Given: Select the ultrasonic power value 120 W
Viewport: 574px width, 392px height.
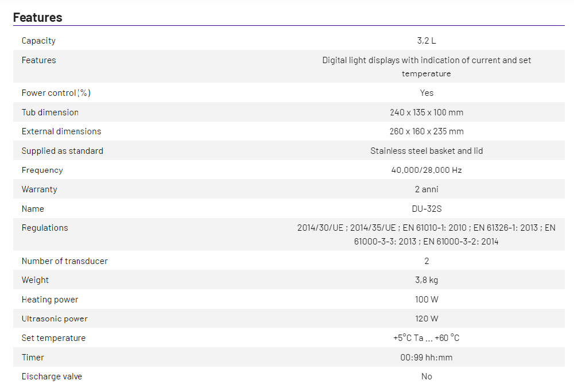Looking at the screenshot, I should tap(426, 319).
